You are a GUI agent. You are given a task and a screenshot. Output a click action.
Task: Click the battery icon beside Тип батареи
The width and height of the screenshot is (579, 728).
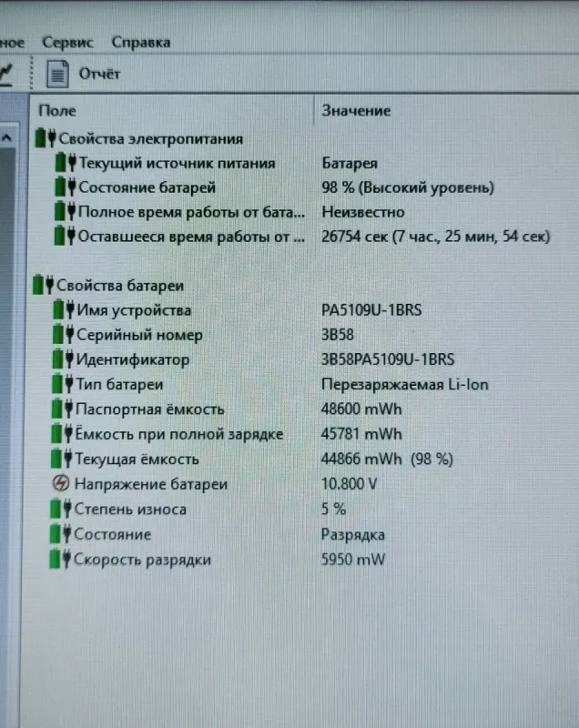63,384
